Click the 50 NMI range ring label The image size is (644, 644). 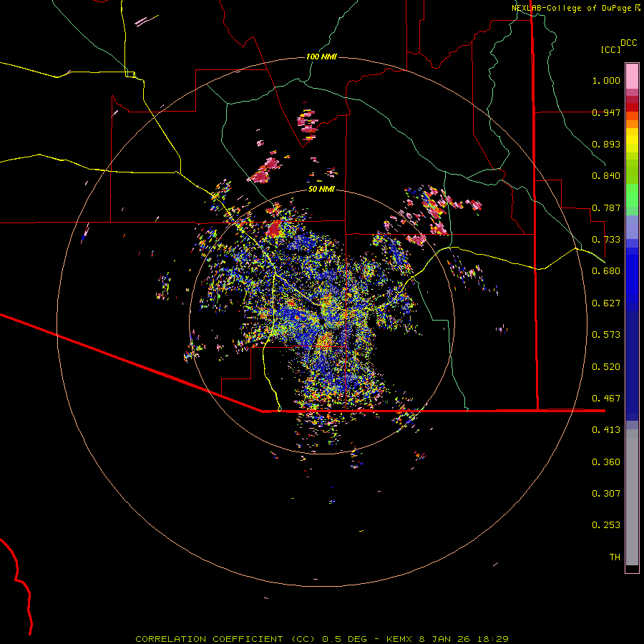(x=321, y=189)
